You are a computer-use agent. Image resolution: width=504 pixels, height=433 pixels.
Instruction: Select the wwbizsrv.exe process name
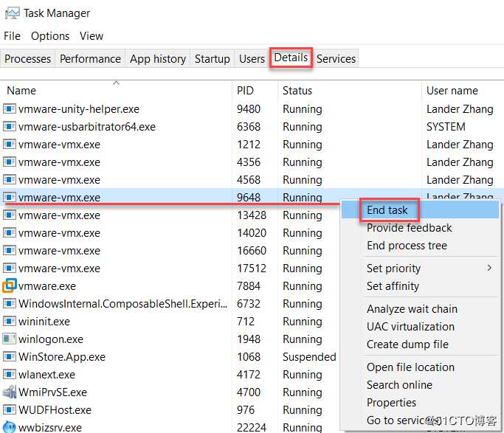(x=50, y=428)
